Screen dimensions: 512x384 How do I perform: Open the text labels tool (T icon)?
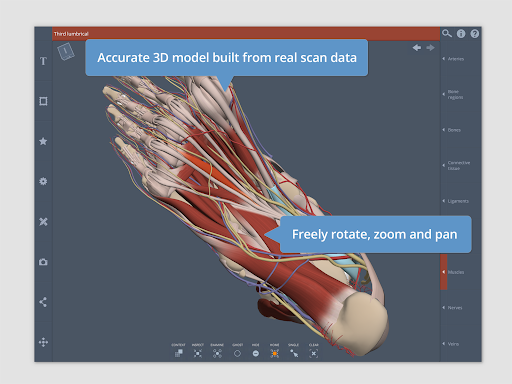[43, 61]
